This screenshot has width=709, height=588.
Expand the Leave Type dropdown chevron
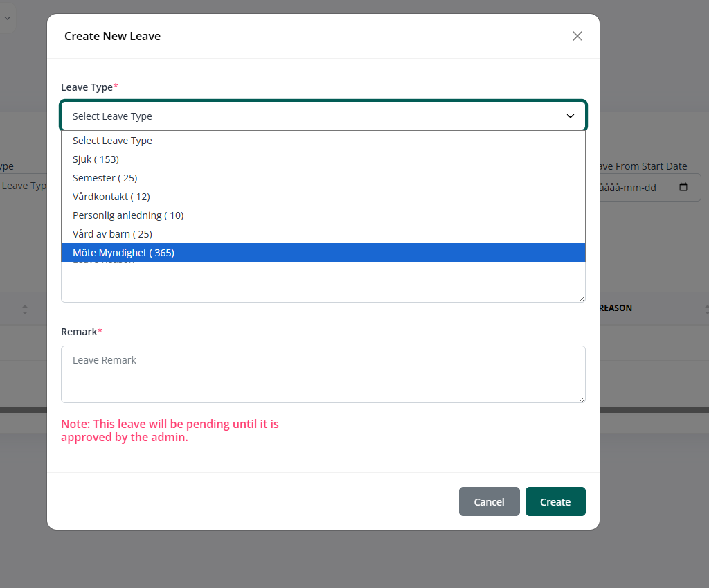pos(571,116)
